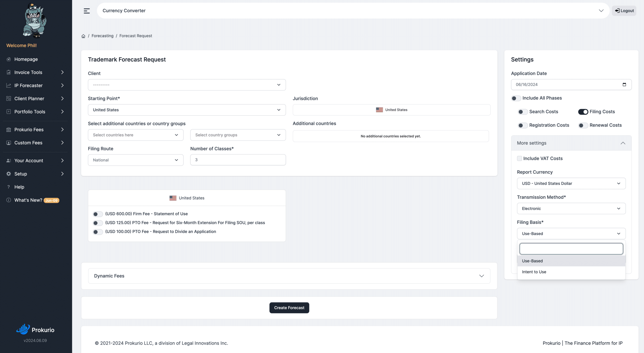Open the Filing Route dropdown

coord(136,160)
